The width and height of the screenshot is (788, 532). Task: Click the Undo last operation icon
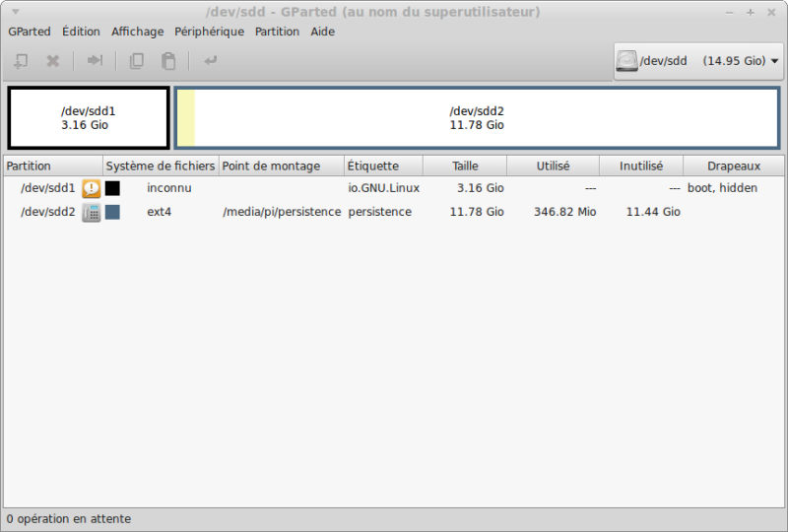point(210,61)
